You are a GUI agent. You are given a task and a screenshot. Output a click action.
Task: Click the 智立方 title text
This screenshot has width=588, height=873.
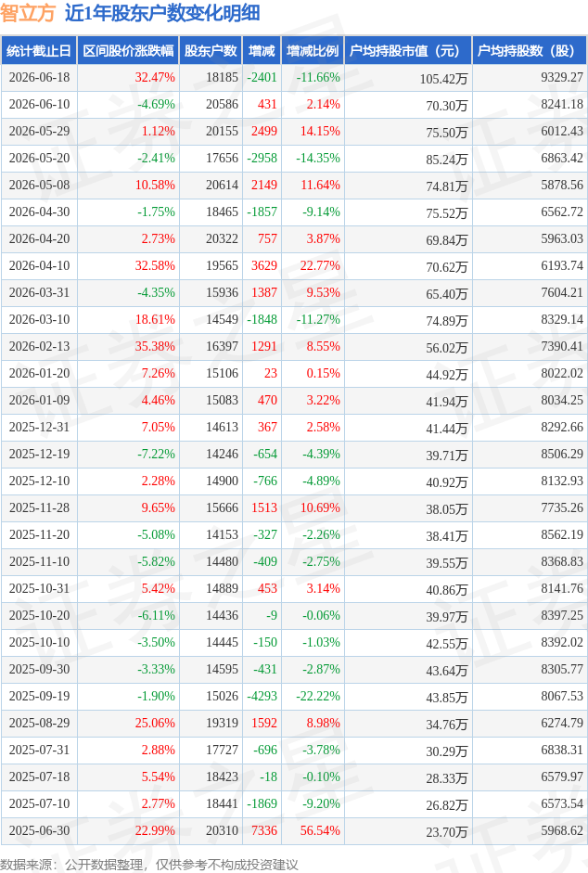[x=27, y=13]
